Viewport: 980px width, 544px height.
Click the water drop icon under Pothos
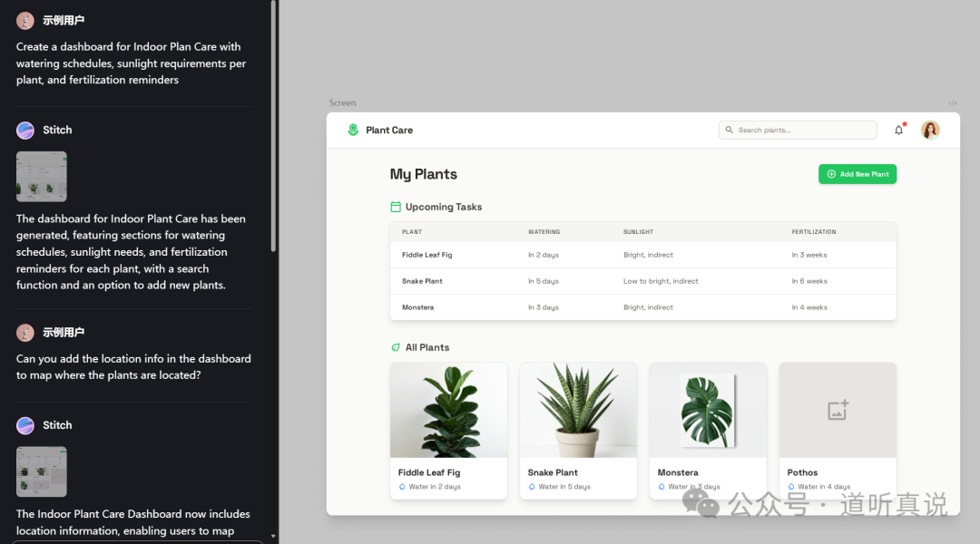(791, 487)
